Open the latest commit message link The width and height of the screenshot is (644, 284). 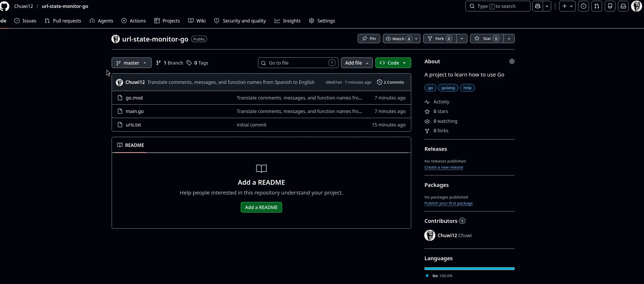pos(231,82)
